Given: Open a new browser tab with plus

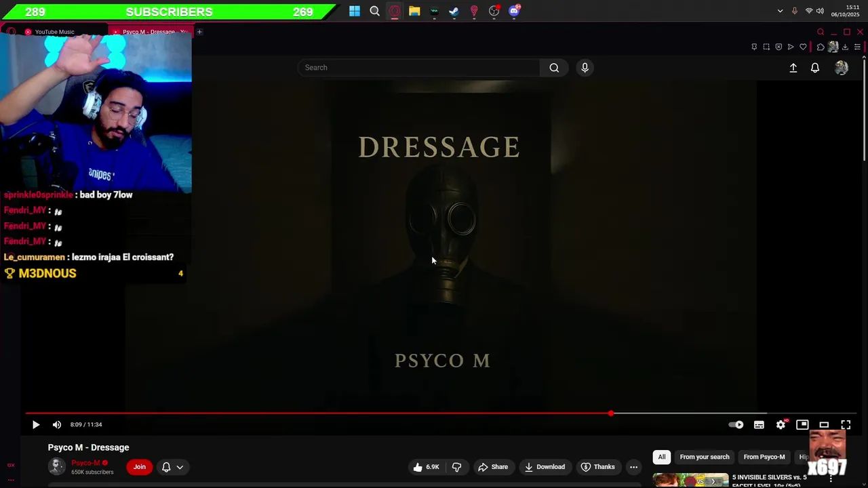Looking at the screenshot, I should (x=199, y=32).
